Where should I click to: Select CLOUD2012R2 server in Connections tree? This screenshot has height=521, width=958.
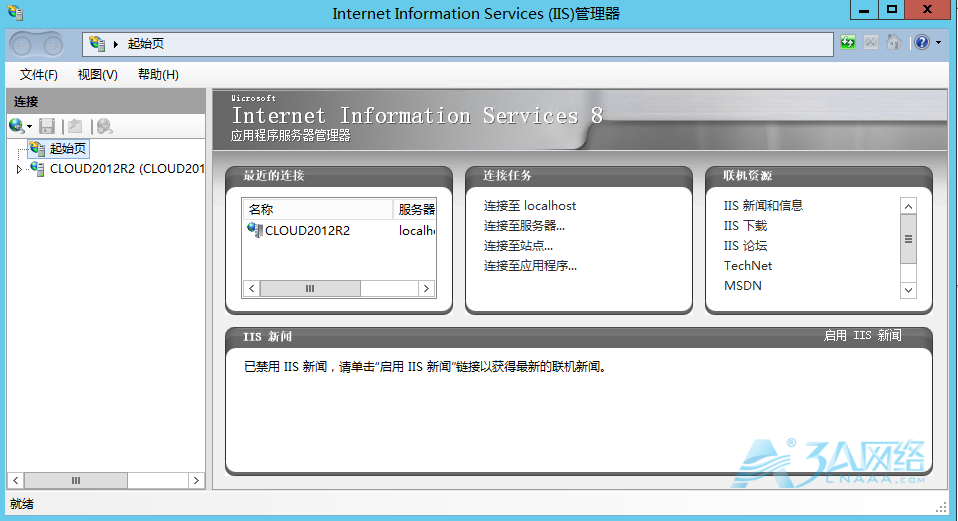click(126, 169)
